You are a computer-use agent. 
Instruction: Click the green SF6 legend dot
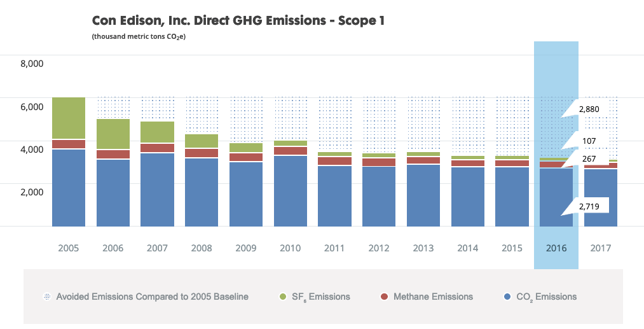coord(282,297)
